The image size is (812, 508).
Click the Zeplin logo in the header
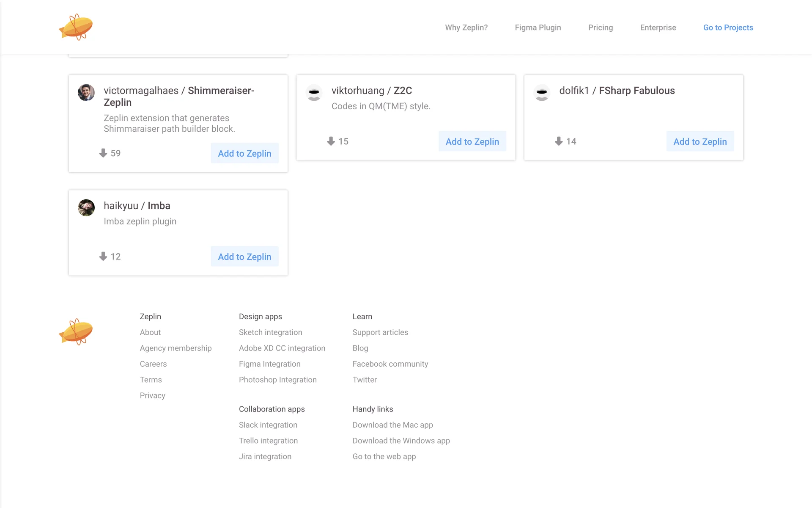pos(76,27)
